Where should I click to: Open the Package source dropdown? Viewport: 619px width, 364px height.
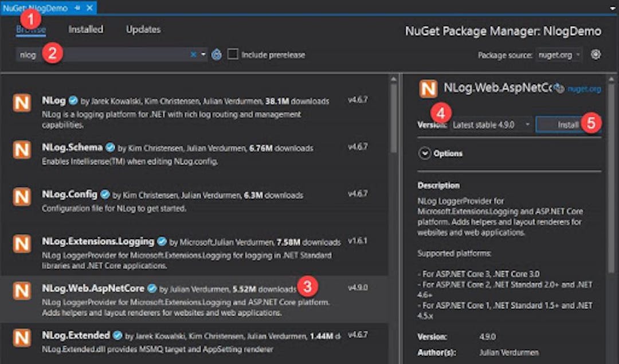click(x=559, y=55)
